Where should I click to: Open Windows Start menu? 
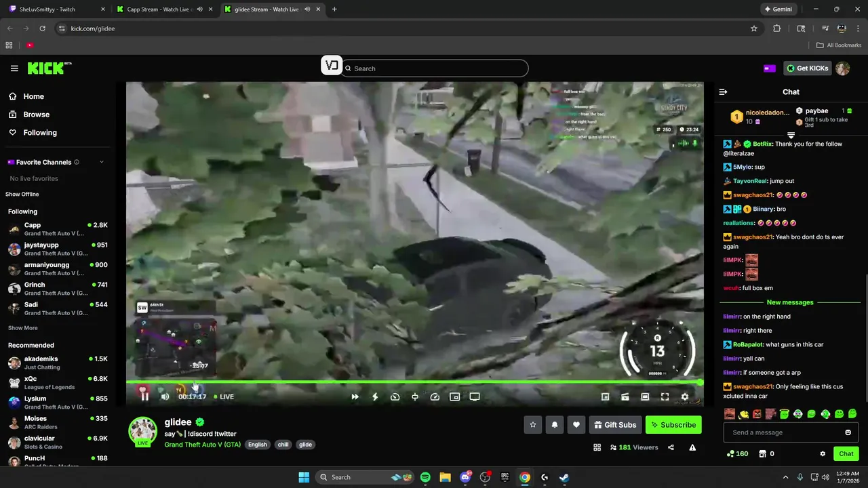[304, 477]
